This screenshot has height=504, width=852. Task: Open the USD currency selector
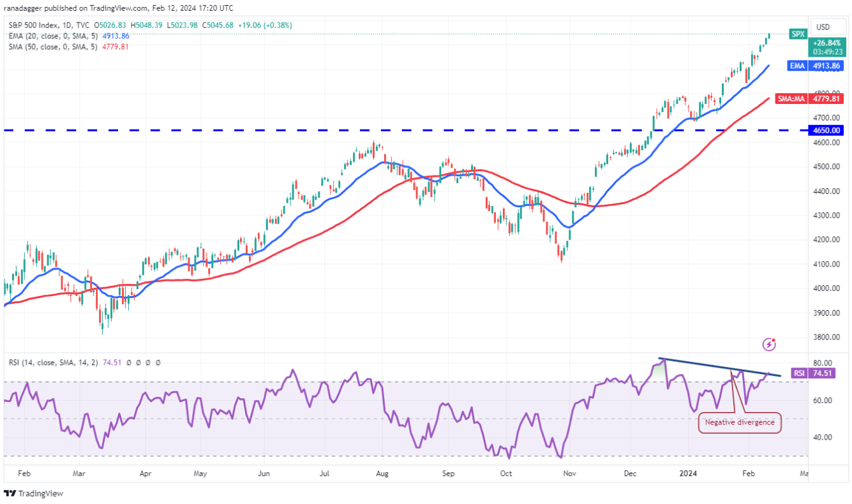[823, 27]
